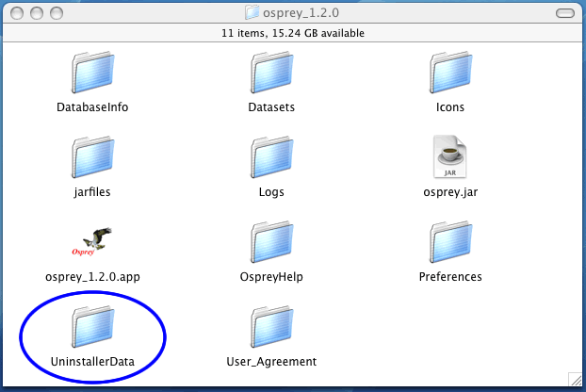Close the osprey_1.2.0 window with red button

(x=16, y=12)
